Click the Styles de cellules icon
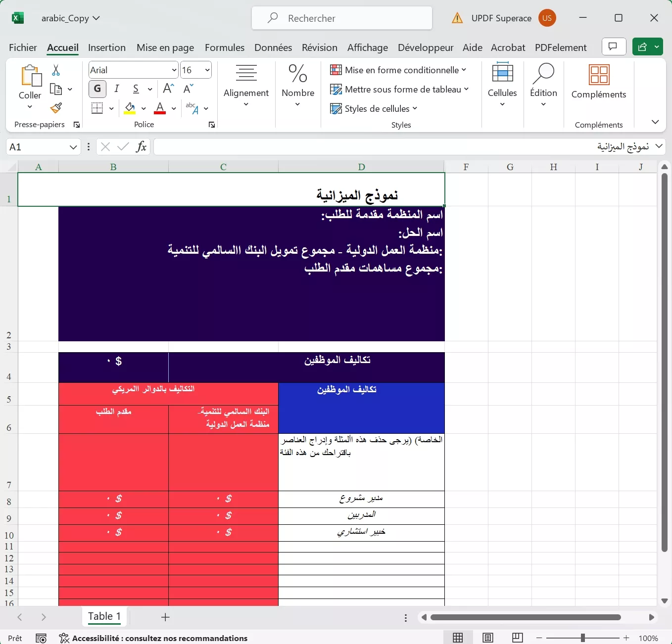 point(336,108)
